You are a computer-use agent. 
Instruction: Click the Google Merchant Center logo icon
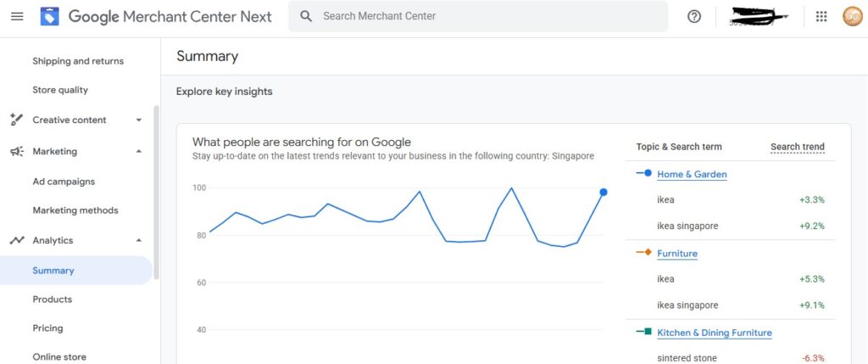50,16
